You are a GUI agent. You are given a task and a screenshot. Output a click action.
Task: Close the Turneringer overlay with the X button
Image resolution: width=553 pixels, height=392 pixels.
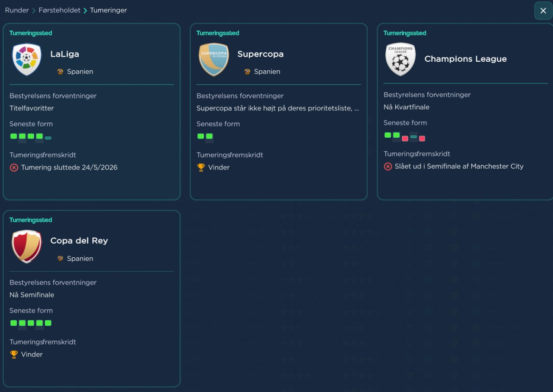(x=543, y=11)
